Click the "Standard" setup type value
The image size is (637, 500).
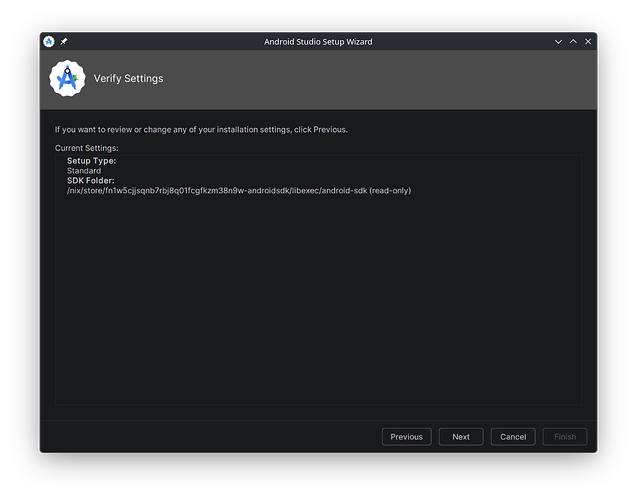pos(84,171)
